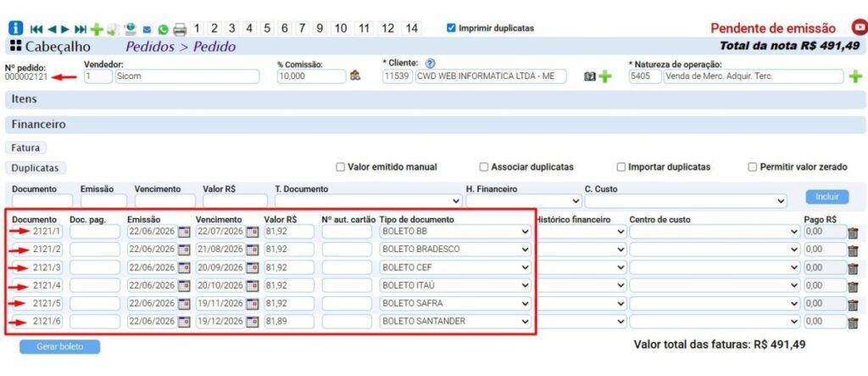
Task: Open the Cliente help question mark
Action: tap(430, 63)
